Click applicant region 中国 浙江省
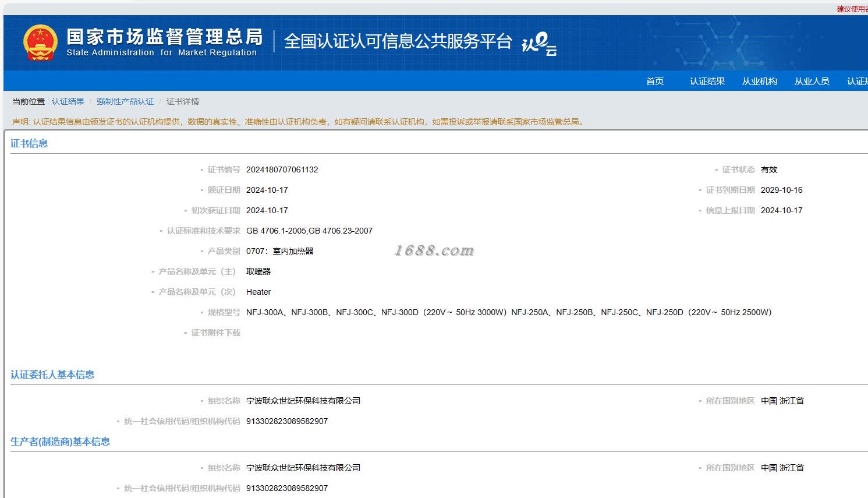 [x=782, y=401]
